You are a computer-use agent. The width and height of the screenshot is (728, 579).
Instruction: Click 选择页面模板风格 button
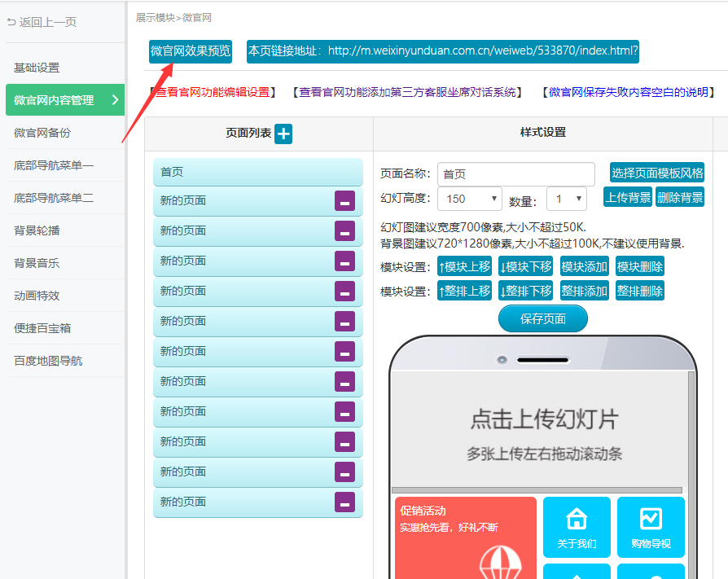pyautogui.click(x=656, y=173)
